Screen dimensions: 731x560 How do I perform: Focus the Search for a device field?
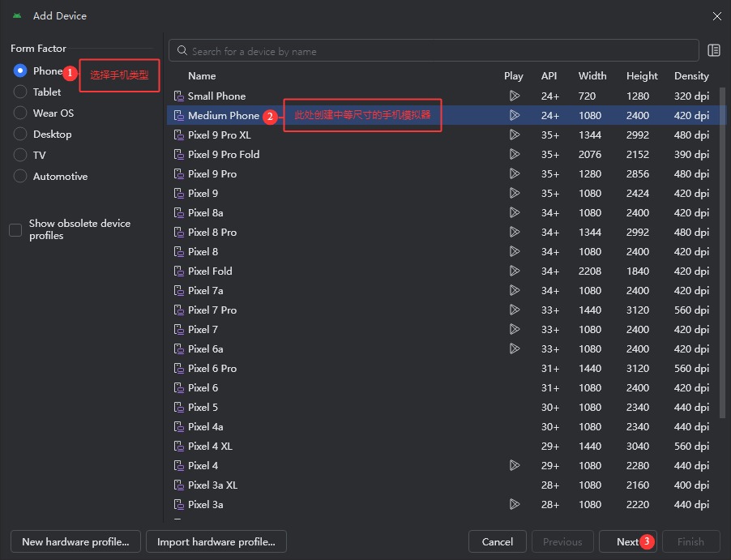pos(434,51)
